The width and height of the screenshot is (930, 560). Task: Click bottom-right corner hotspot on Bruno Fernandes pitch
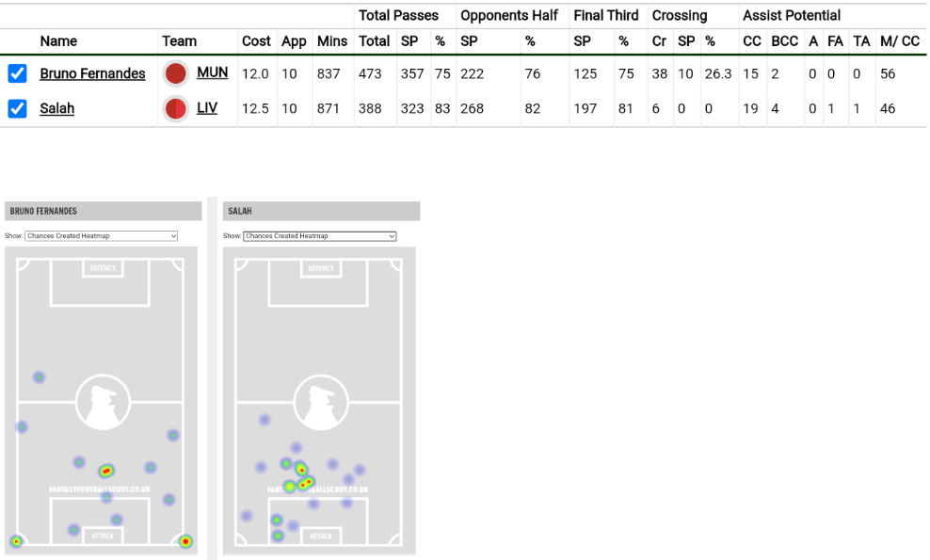click(x=185, y=541)
